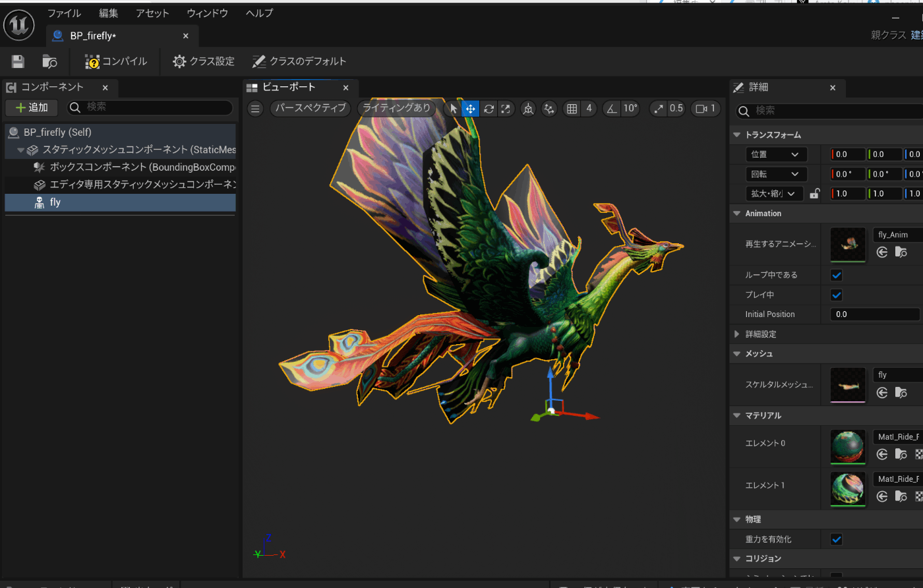The height and width of the screenshot is (588, 923).
Task: Activate the rotate gizmo tool
Action: coord(489,109)
